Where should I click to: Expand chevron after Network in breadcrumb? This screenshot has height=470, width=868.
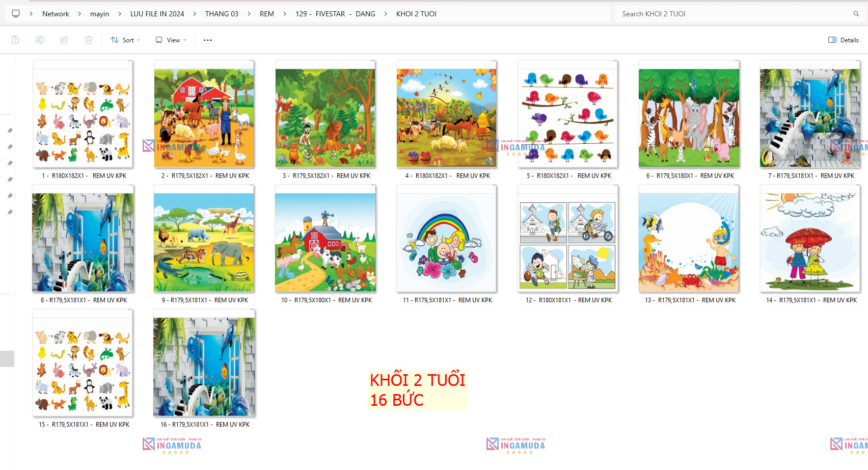(79, 14)
